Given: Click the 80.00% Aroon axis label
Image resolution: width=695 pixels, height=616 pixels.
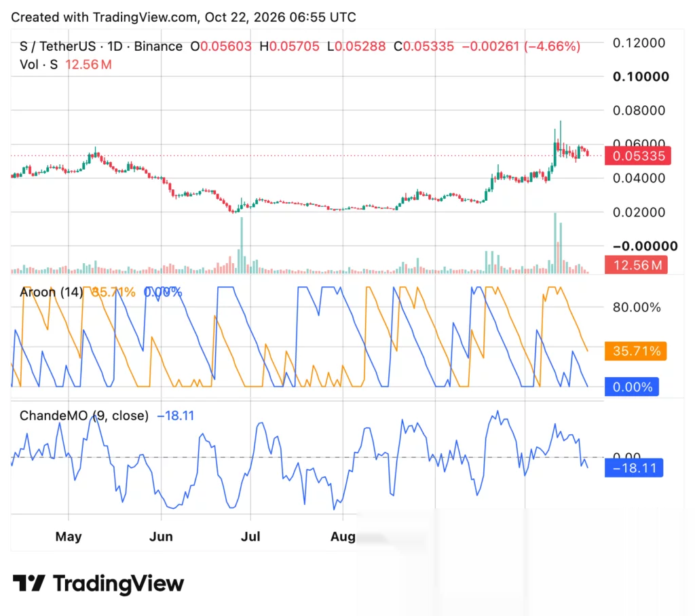Looking at the screenshot, I should click(x=637, y=307).
